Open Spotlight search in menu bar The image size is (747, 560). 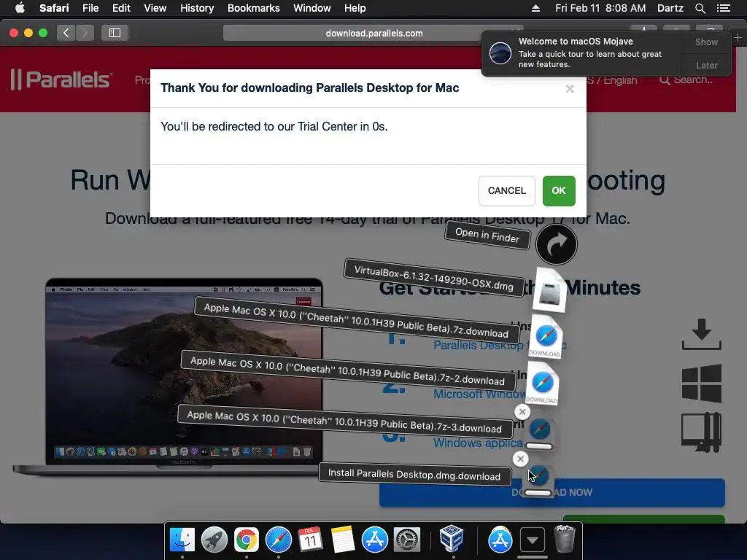coord(700,8)
